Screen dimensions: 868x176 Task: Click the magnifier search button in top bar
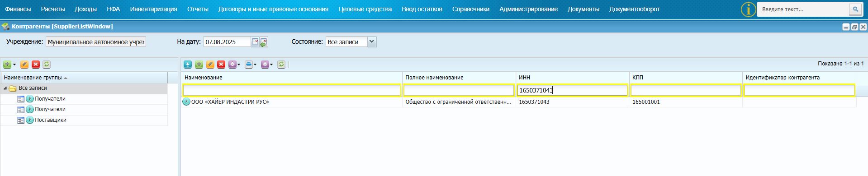click(855, 9)
